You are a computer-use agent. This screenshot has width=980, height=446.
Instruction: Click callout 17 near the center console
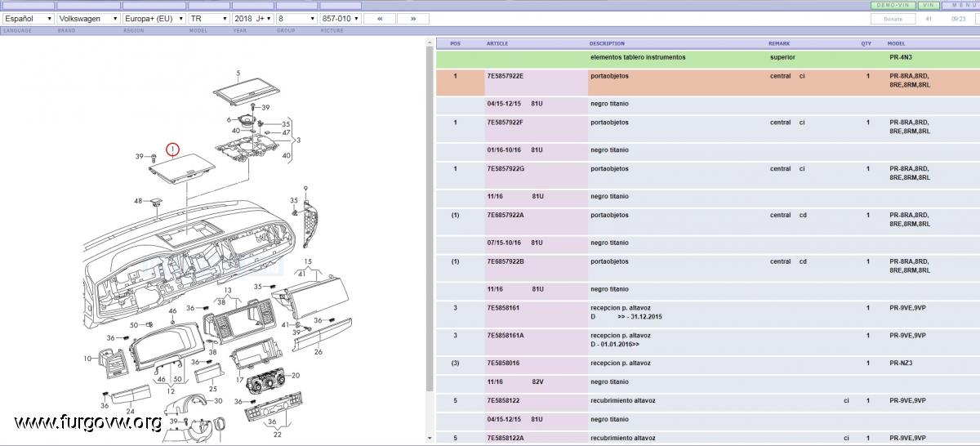[239, 380]
